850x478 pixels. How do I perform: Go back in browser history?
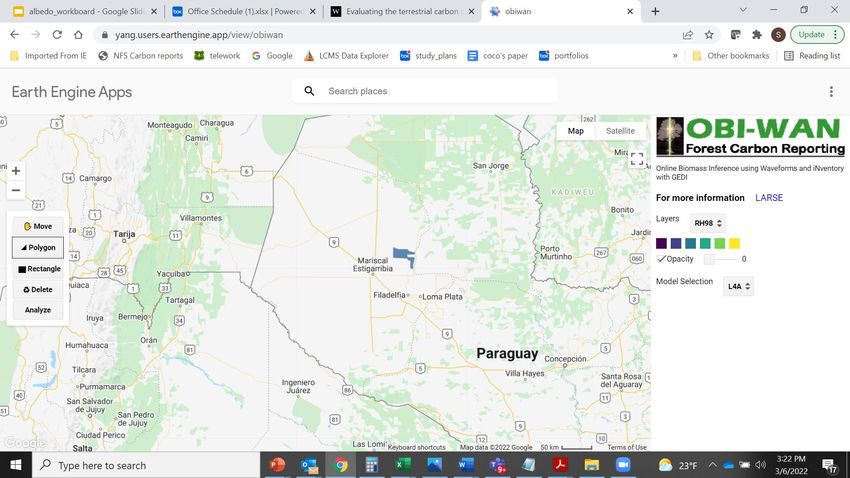click(15, 35)
